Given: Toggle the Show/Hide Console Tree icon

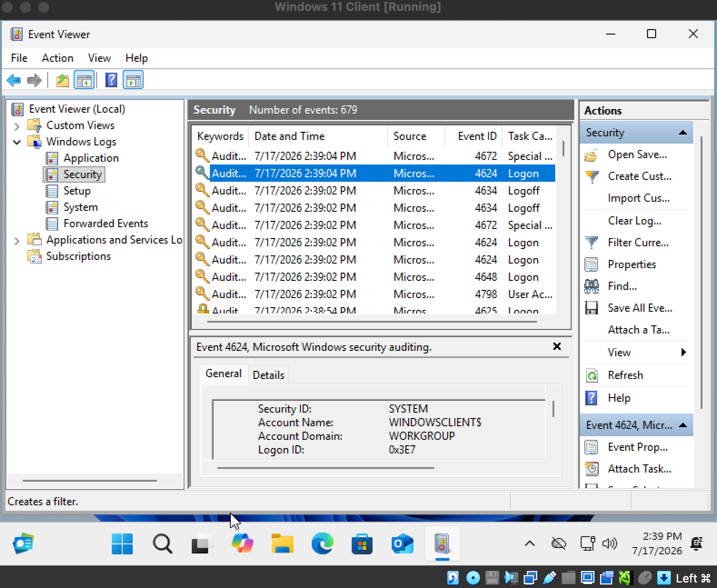Looking at the screenshot, I should pos(84,81).
